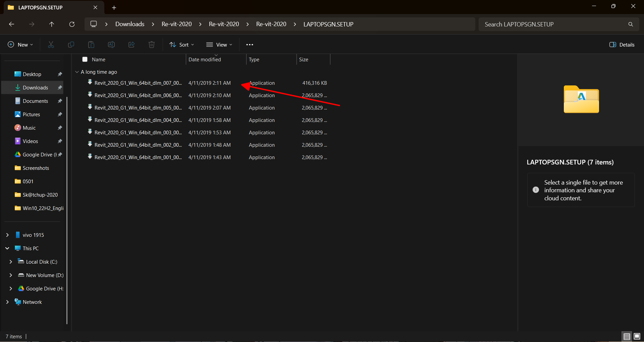Click the Rename icon in toolbar

pyautogui.click(x=111, y=45)
